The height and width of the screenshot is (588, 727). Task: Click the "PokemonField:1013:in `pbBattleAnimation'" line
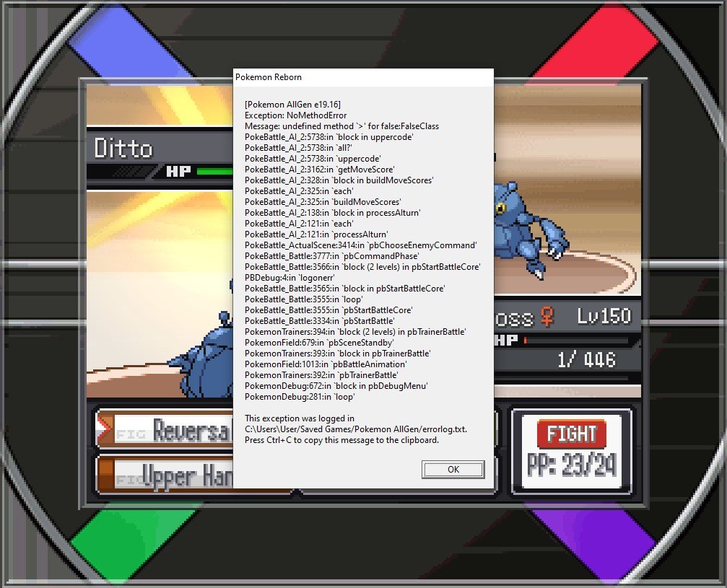coord(326,364)
